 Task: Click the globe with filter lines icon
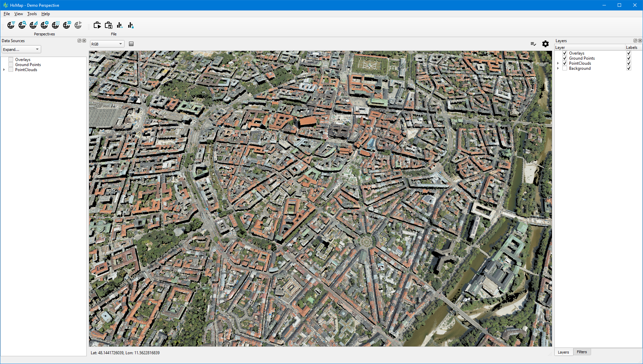click(11, 25)
